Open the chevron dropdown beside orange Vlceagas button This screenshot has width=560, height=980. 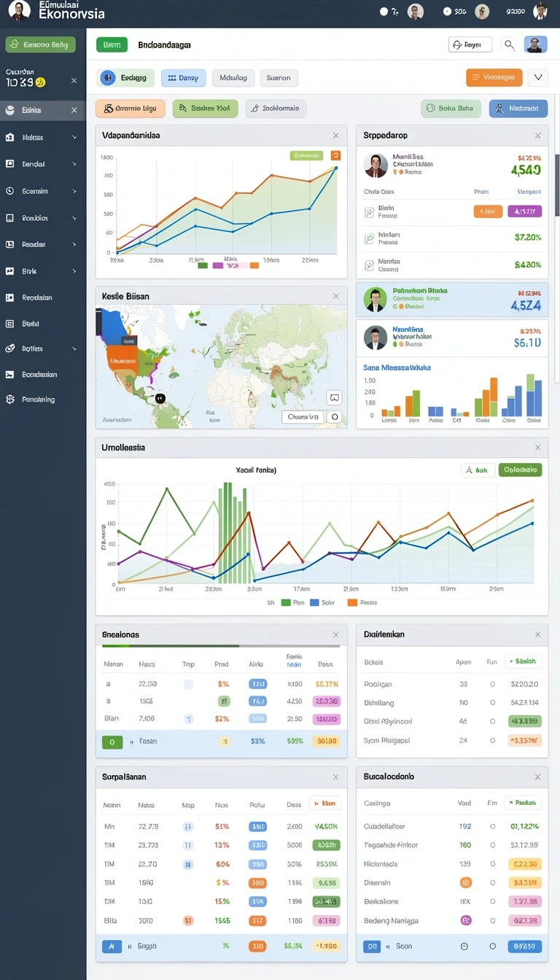pos(538,77)
